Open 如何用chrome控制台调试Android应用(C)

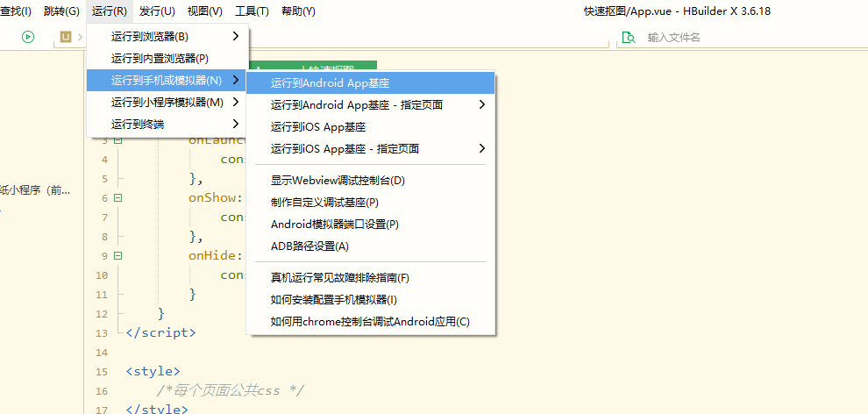[370, 322]
